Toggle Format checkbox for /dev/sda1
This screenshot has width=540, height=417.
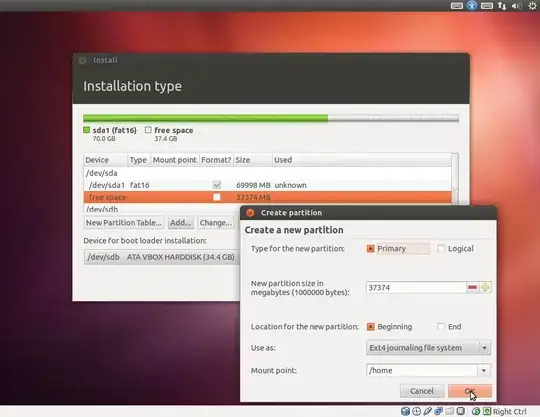point(217,185)
